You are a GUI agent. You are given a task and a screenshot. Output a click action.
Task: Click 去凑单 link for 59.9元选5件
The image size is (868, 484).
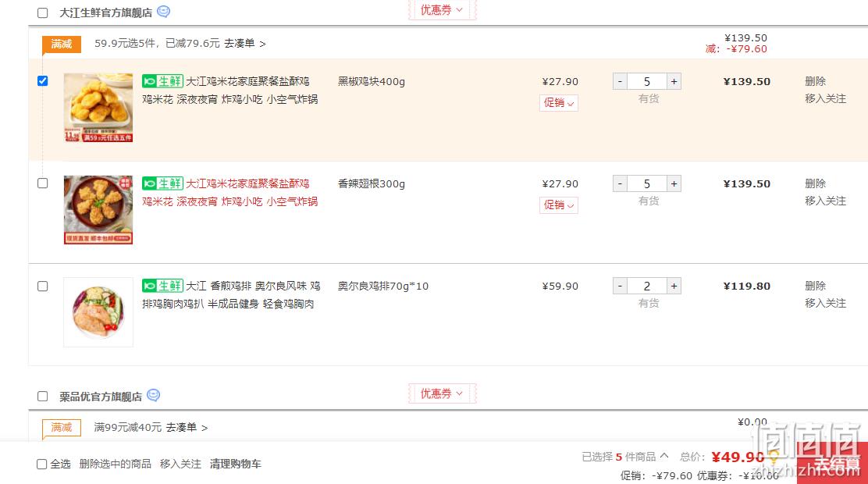pos(244,44)
